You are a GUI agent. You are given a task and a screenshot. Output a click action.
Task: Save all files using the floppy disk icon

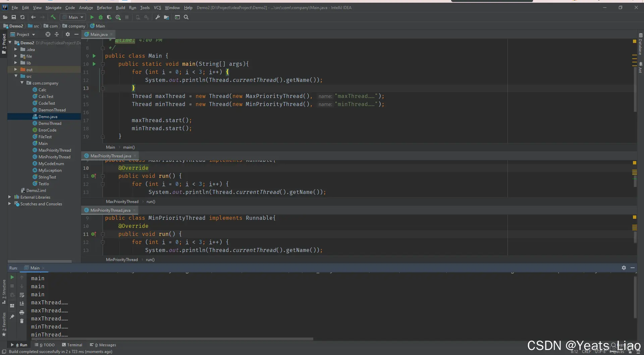14,17
